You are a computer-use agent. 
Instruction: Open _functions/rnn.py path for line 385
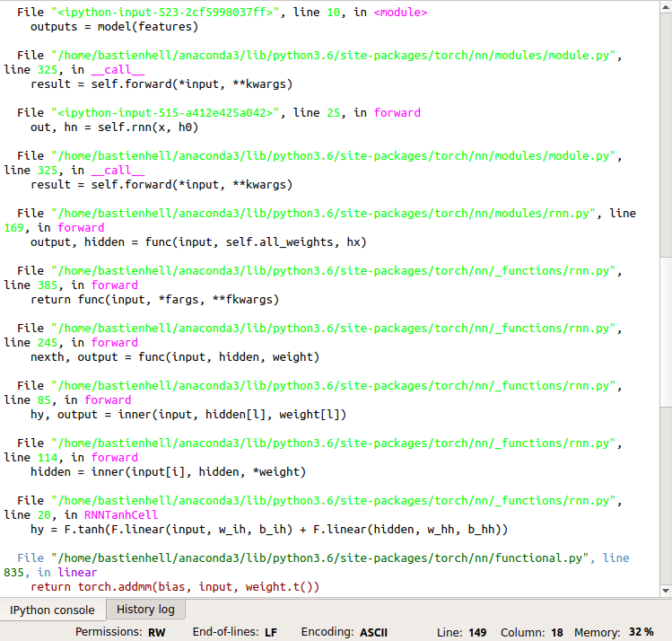pos(332,271)
